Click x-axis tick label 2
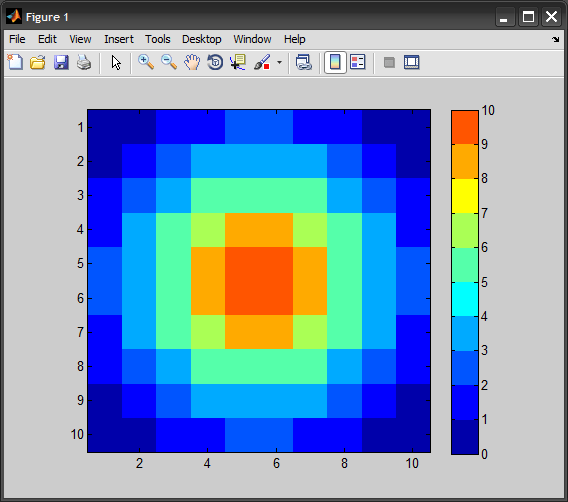568x502 pixels. tap(139, 463)
